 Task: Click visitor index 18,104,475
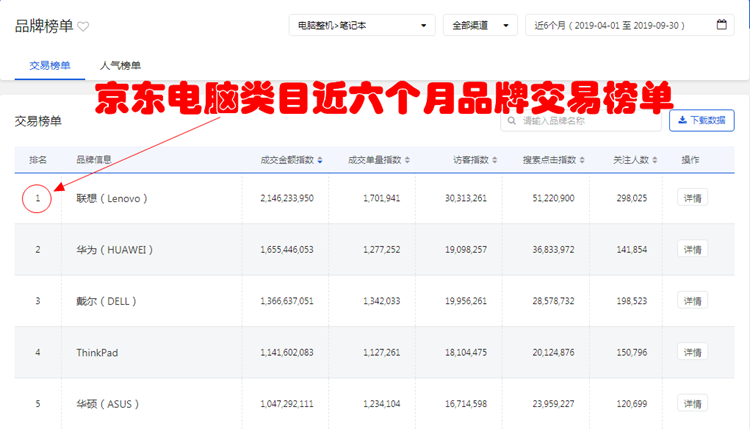pos(466,352)
